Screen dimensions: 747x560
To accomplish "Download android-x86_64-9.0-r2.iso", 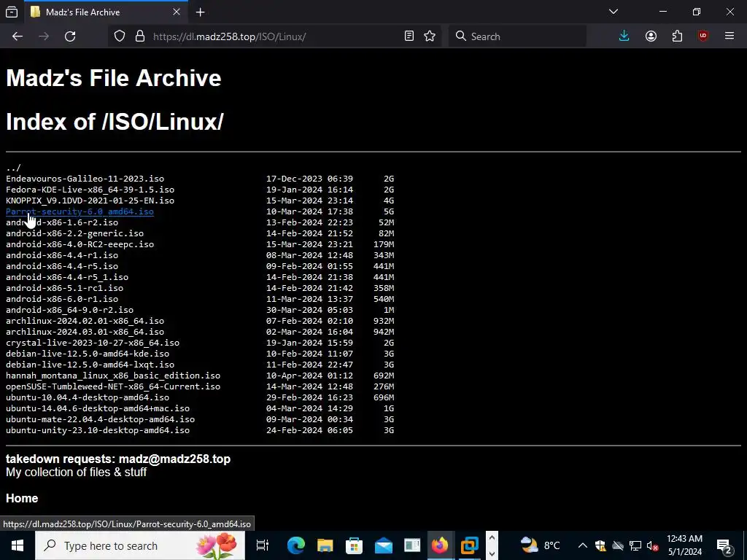I will (x=69, y=310).
